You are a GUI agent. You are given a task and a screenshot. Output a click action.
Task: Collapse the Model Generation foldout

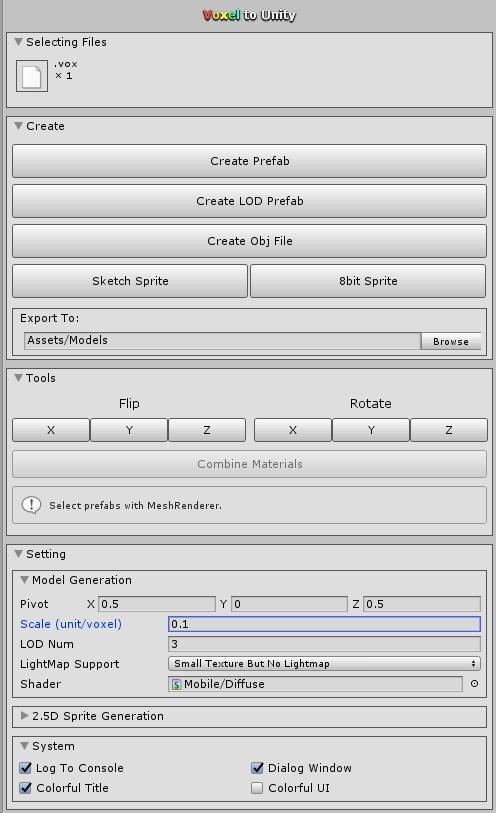[24, 580]
